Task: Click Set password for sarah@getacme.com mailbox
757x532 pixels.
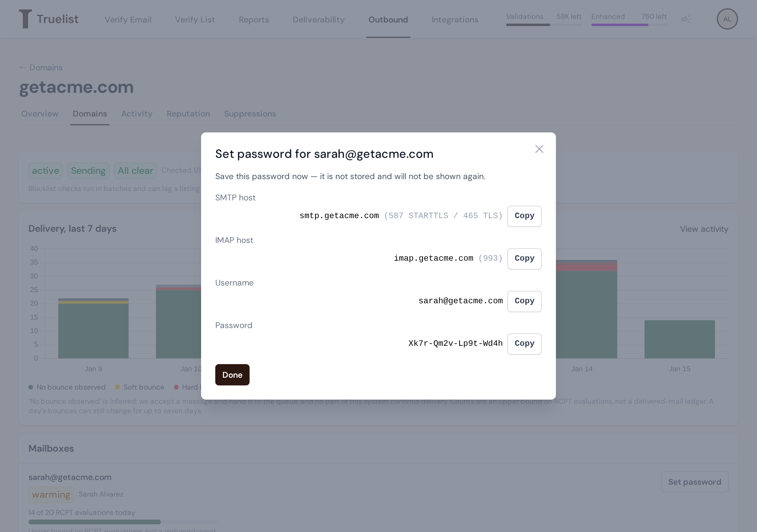Action: pos(695,482)
